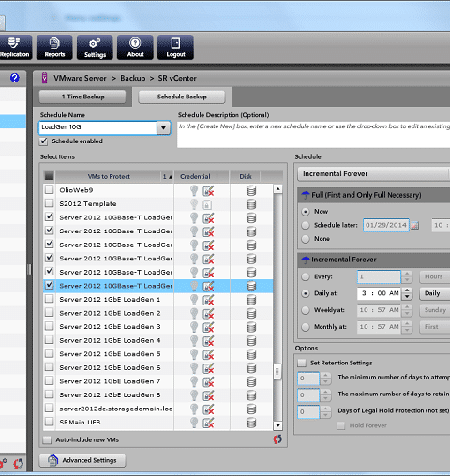Click the disk icon in highlighted 10GBase-T row
The image size is (450, 476).
[x=251, y=286]
